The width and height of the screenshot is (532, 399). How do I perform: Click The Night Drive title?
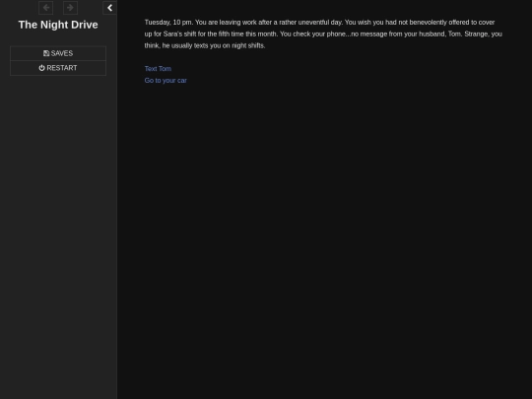pos(58,25)
